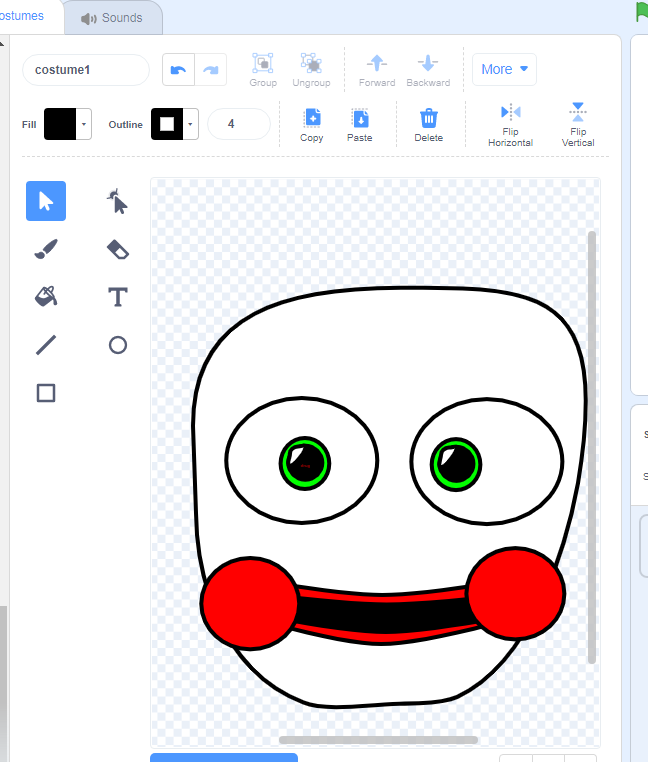The width and height of the screenshot is (648, 762).
Task: Open the More dropdown menu
Action: coord(504,69)
